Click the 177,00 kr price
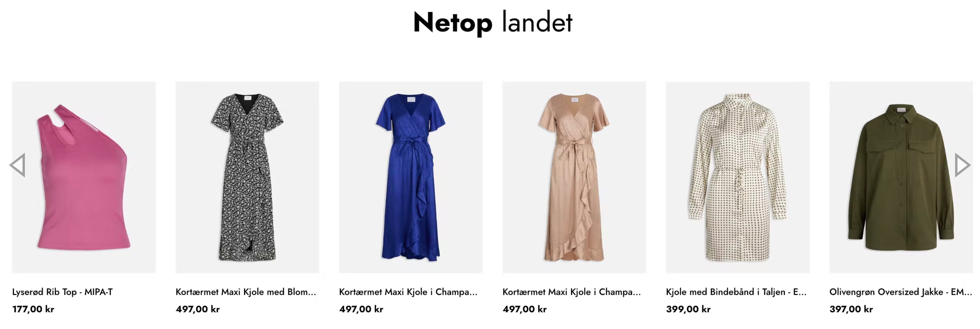This screenshot has height=329, width=980. pyautogui.click(x=33, y=309)
